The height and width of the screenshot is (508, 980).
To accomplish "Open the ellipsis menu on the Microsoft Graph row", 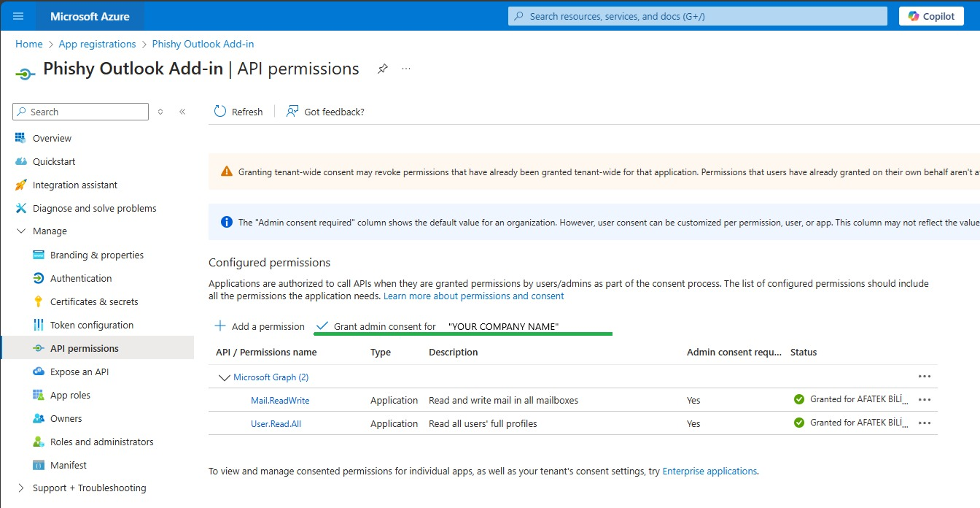I will pyautogui.click(x=925, y=377).
